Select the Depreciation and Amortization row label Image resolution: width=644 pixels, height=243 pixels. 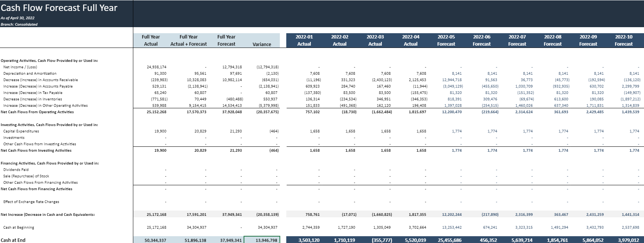[30, 74]
